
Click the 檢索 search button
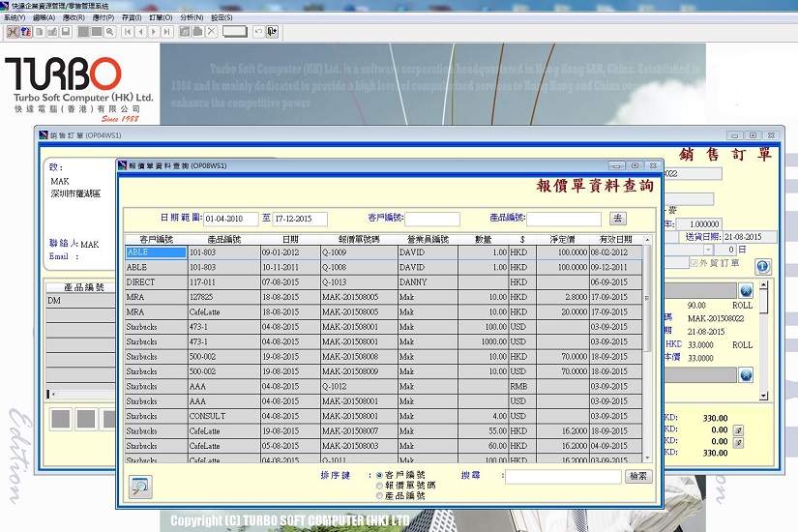[638, 476]
